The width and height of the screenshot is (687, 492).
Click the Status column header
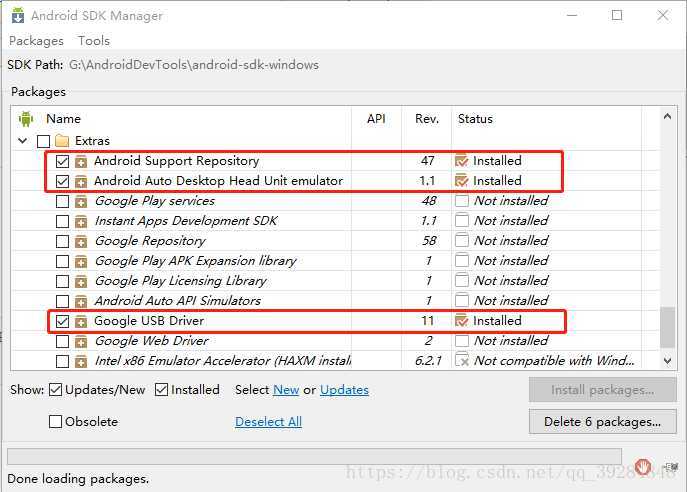tap(475, 119)
